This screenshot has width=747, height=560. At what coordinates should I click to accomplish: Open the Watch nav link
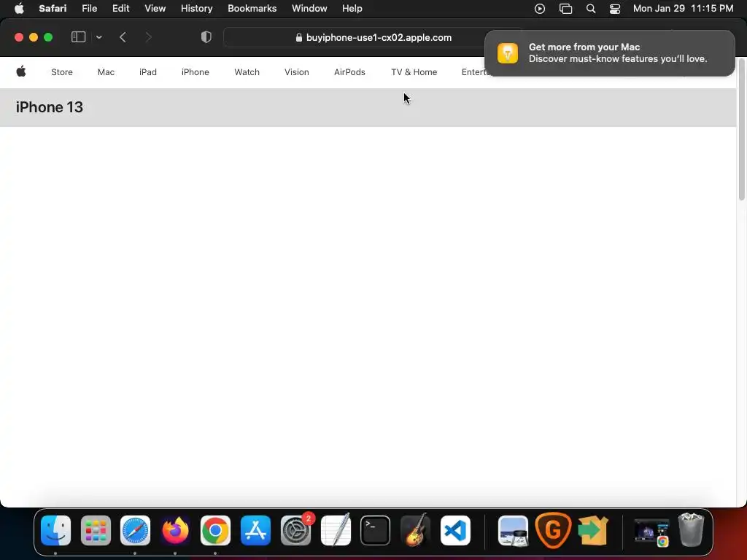[247, 72]
